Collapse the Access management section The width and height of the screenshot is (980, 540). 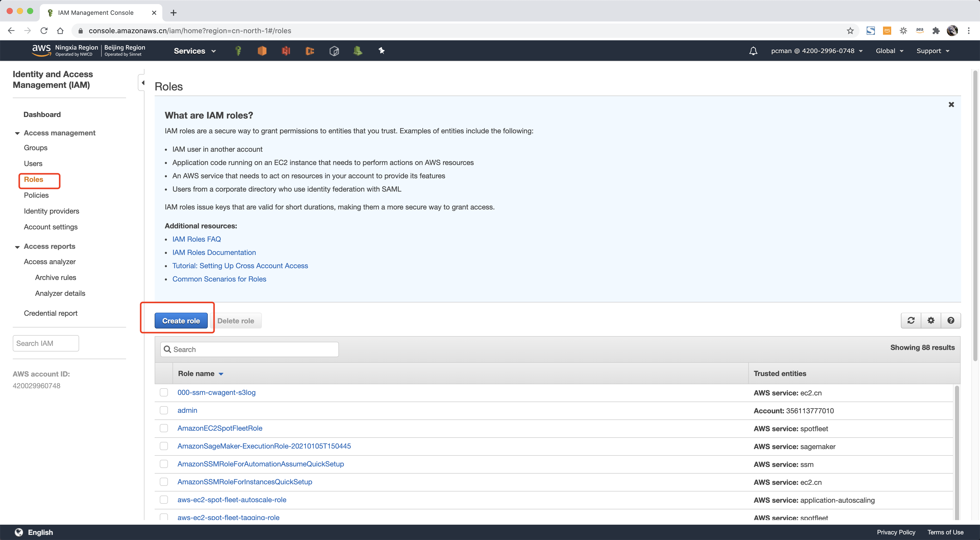(x=17, y=133)
